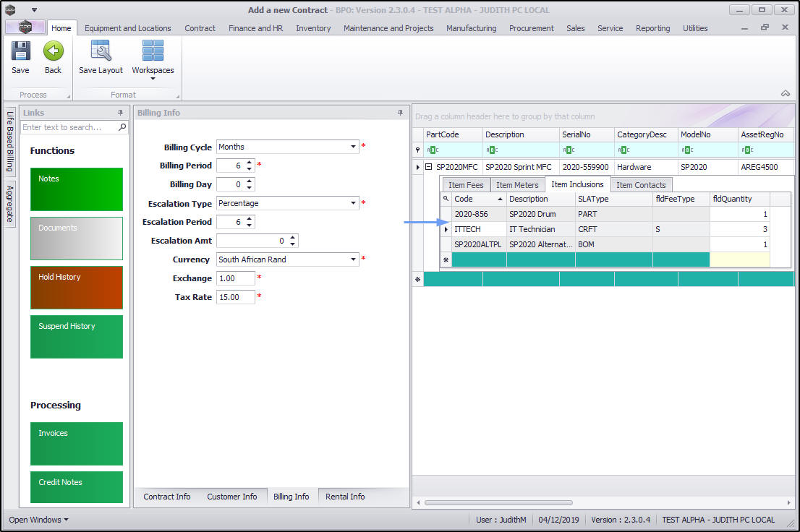Click the Save Layout icon
Image resolution: width=800 pixels, height=532 pixels.
coord(101,52)
